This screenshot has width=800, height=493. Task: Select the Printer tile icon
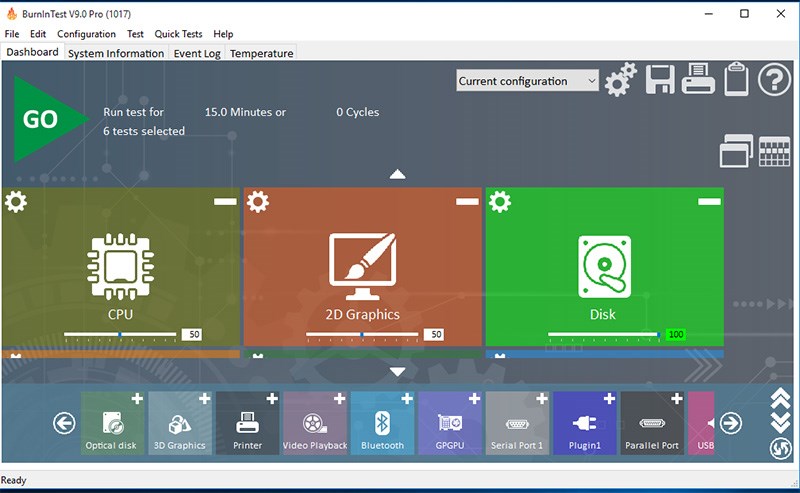[247, 423]
